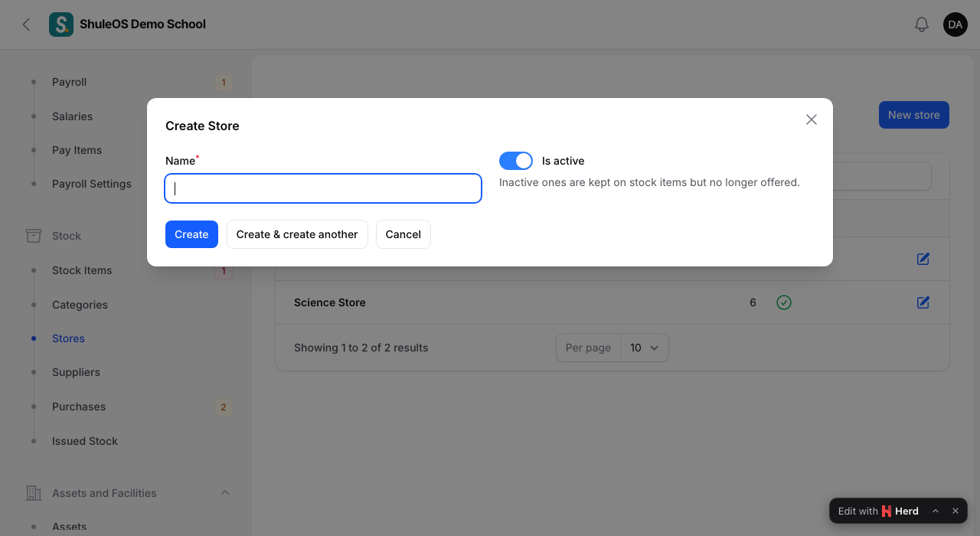Open Assets in the sidebar
The width and height of the screenshot is (980, 536).
pyautogui.click(x=69, y=527)
